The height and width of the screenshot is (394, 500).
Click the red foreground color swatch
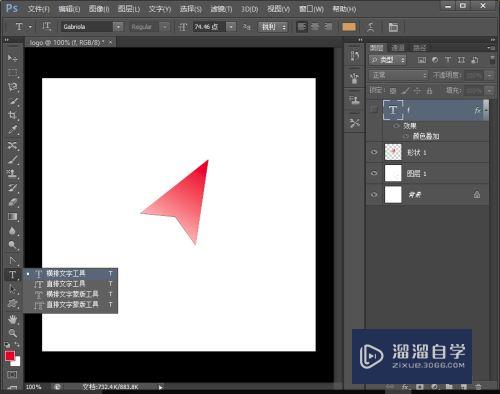10,356
